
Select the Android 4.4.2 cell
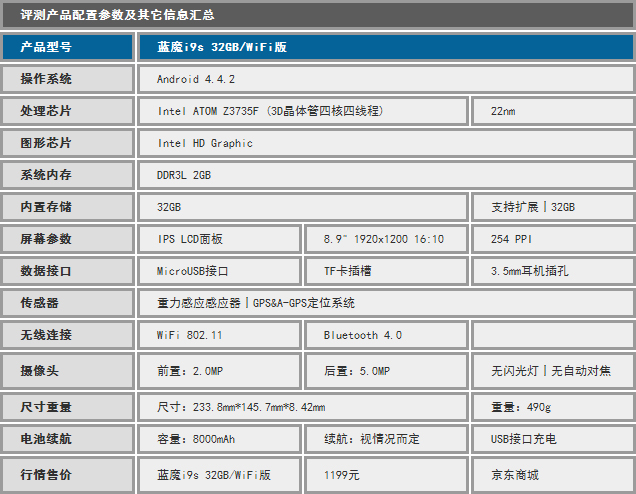pyautogui.click(x=385, y=79)
